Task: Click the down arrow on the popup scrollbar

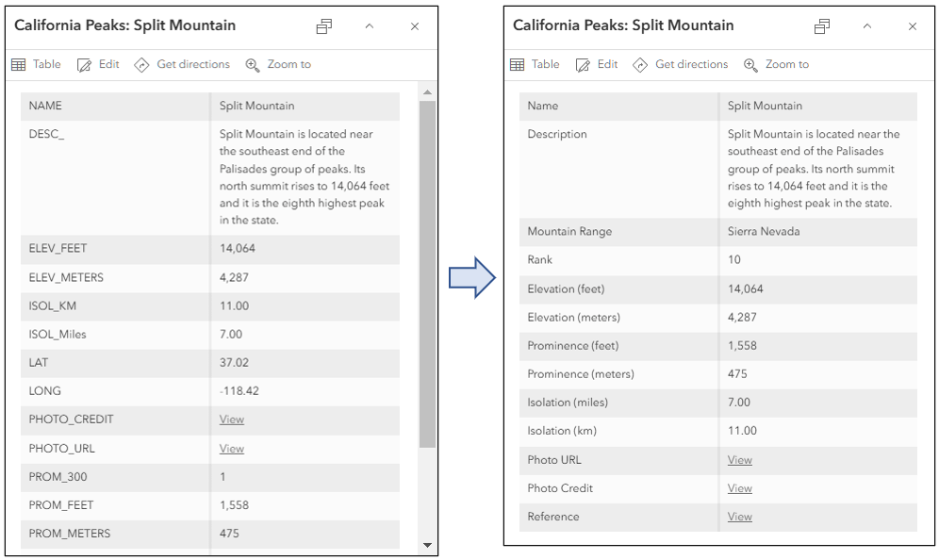Action: (428, 544)
